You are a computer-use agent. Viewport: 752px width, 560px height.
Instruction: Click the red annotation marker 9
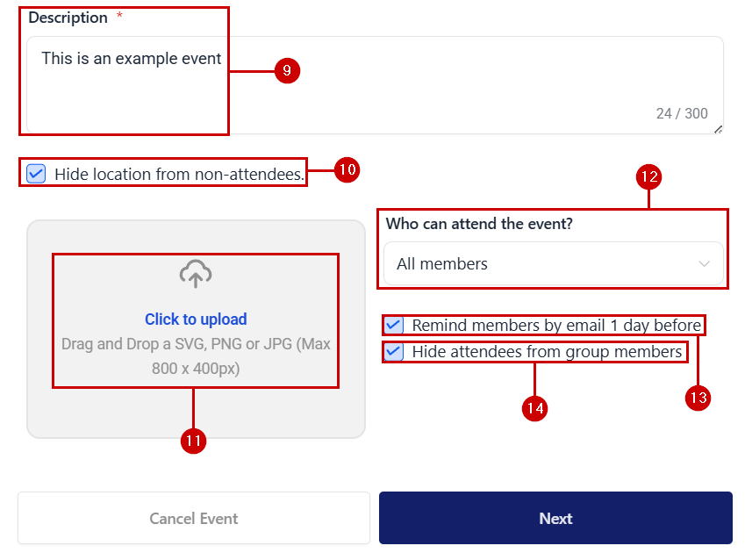click(x=287, y=71)
